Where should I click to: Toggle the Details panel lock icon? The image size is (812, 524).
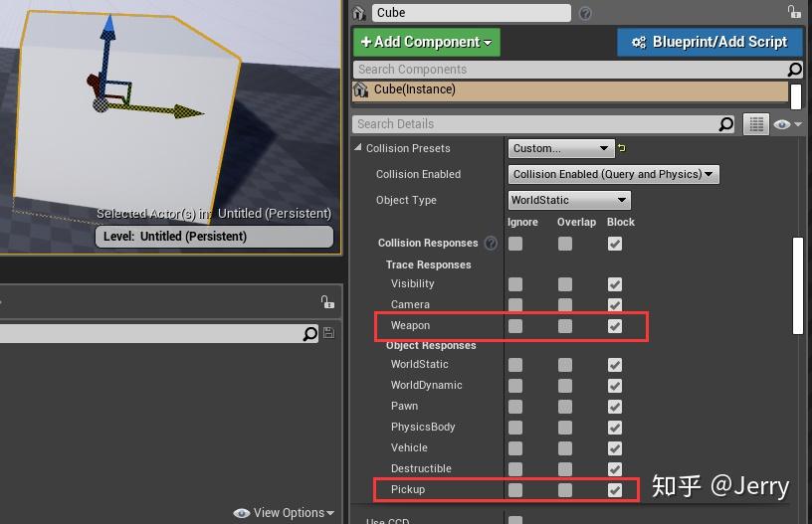click(794, 11)
